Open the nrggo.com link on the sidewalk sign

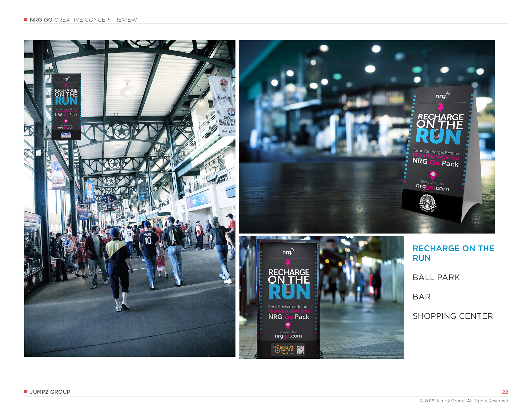coord(288,336)
